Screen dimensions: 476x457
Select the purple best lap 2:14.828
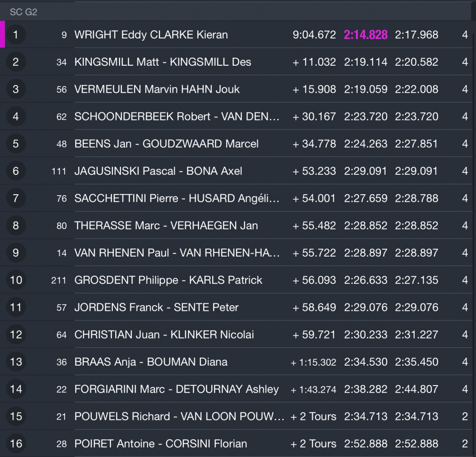click(x=366, y=35)
